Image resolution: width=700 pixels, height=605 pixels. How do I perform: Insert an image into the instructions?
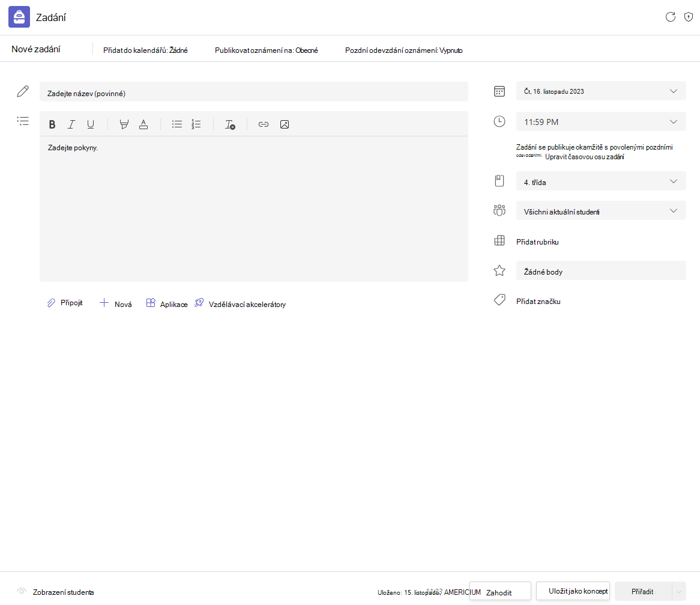(x=285, y=124)
